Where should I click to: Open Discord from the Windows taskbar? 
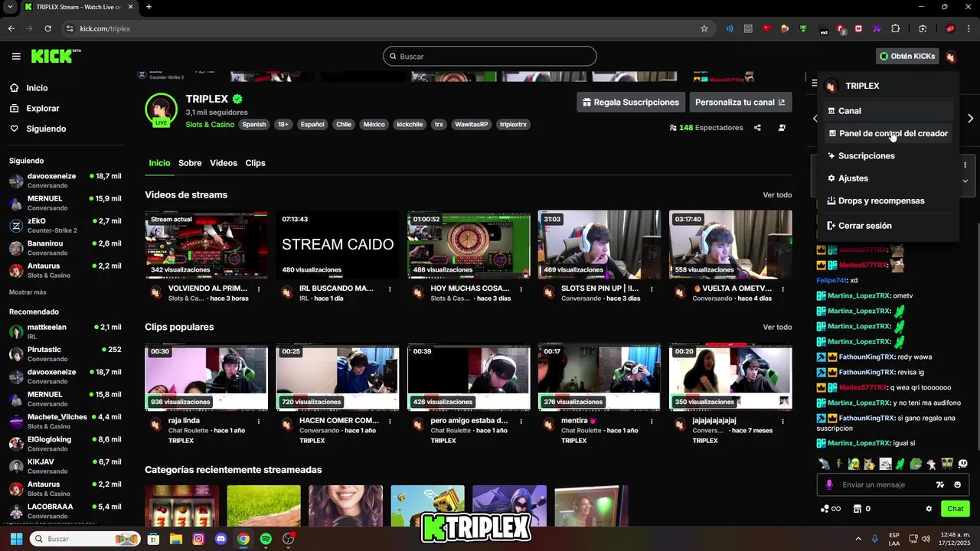(x=221, y=539)
